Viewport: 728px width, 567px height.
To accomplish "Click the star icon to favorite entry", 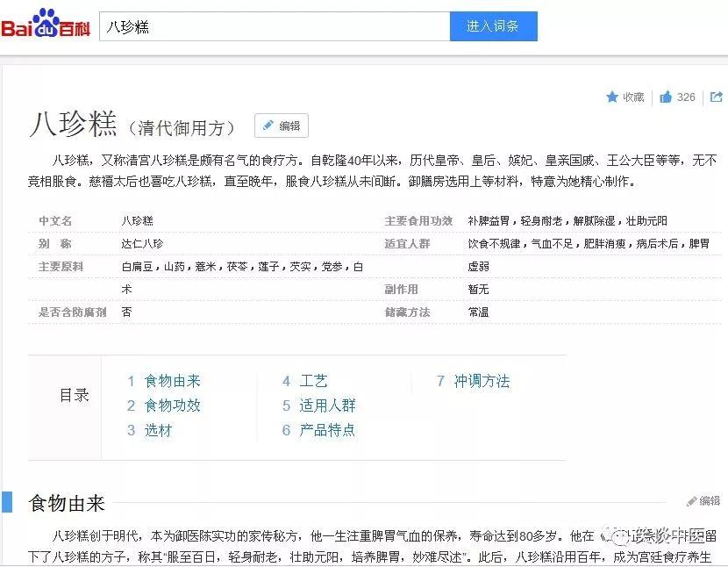I will coord(615,97).
